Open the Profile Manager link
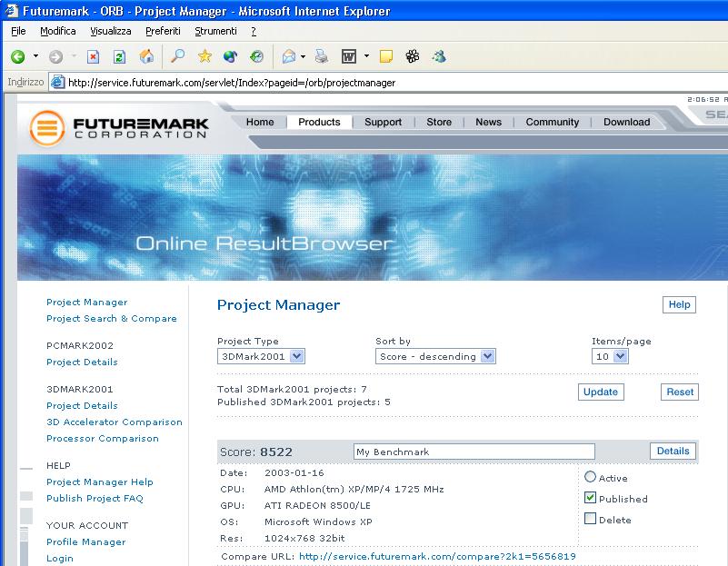This screenshot has height=566, width=728. (x=86, y=541)
